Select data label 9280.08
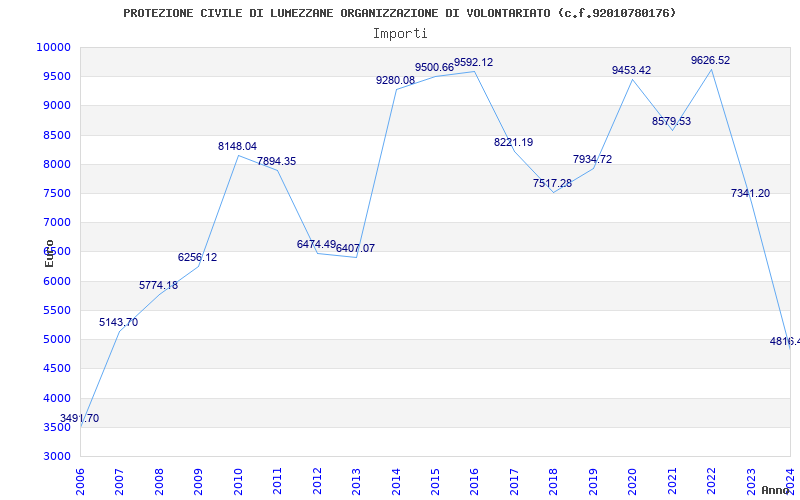Viewport: 800px width, 500px height. [x=395, y=81]
